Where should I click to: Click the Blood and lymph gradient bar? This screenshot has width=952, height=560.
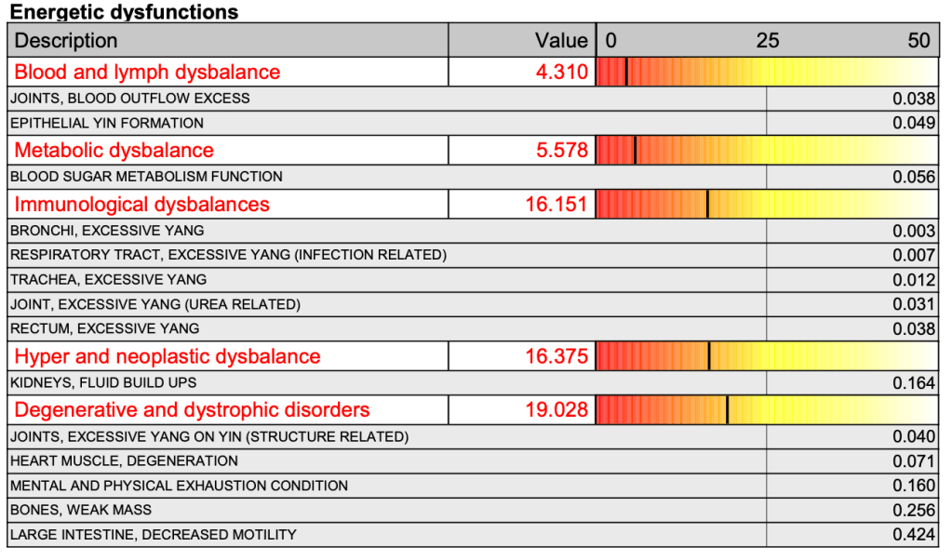click(x=766, y=72)
